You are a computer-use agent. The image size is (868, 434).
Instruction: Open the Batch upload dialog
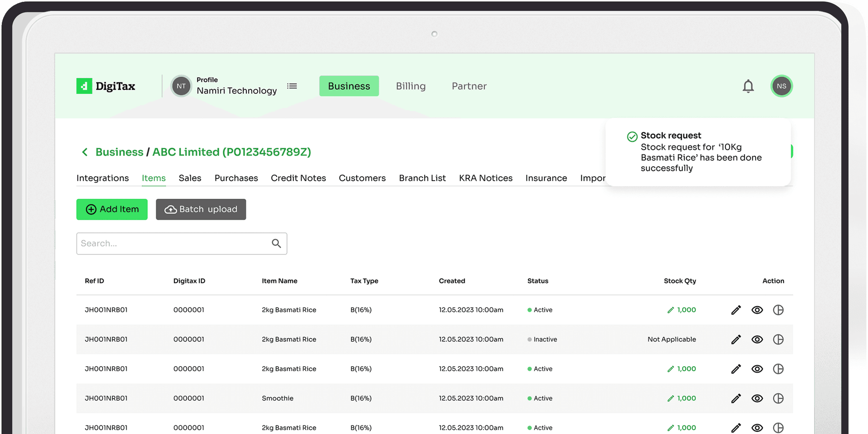[201, 209]
